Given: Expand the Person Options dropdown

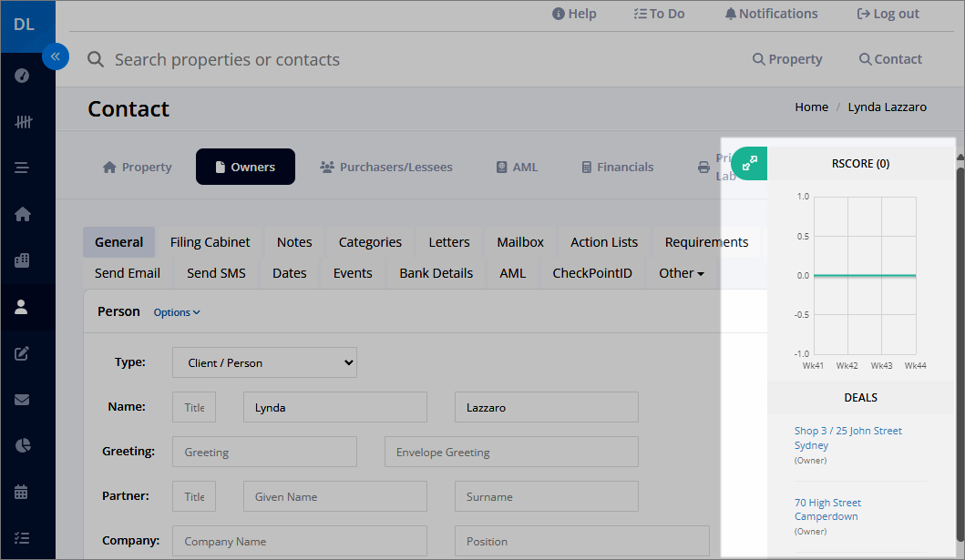Looking at the screenshot, I should coord(177,312).
